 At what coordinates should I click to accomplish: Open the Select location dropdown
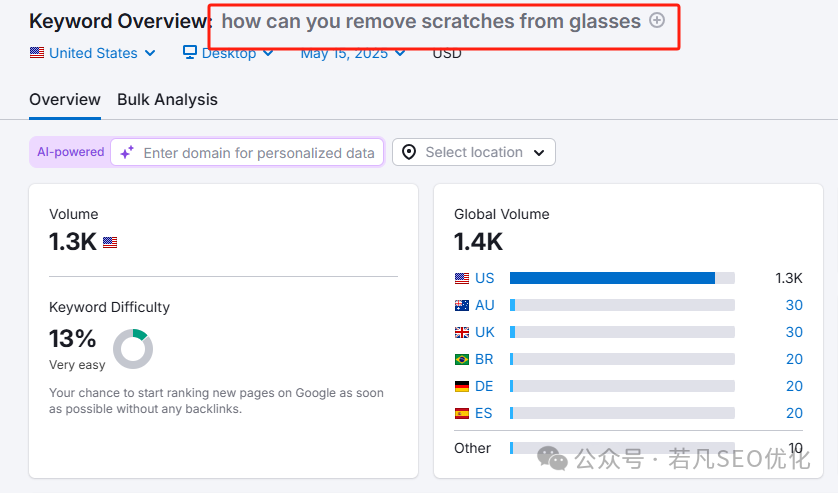point(474,153)
